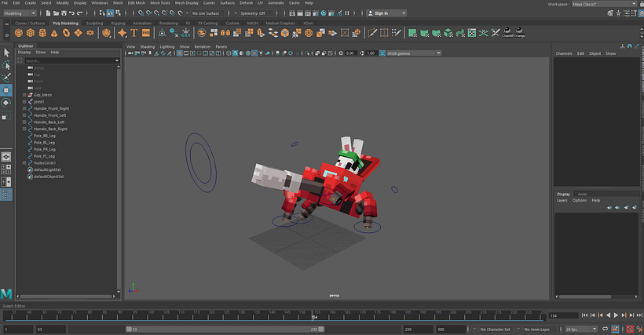The image size is (644, 335).
Task: Click the Outliner horizontal scrollbar
Action: tap(67, 296)
